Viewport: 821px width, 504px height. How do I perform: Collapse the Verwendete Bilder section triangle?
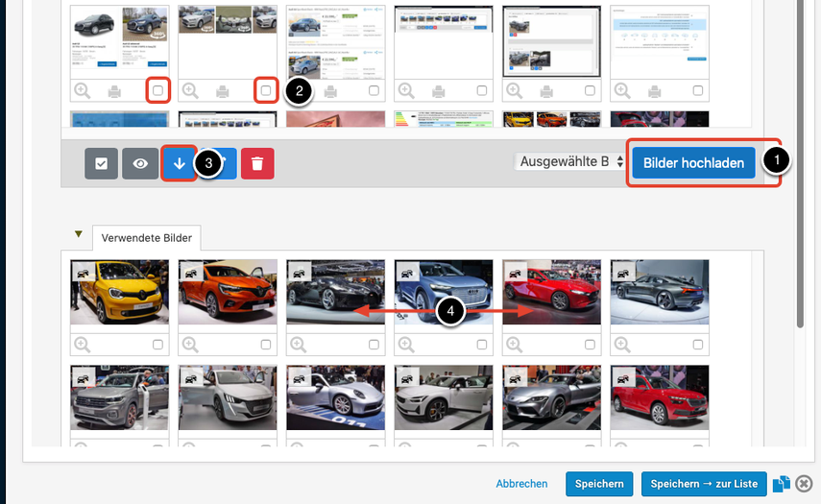coord(78,234)
